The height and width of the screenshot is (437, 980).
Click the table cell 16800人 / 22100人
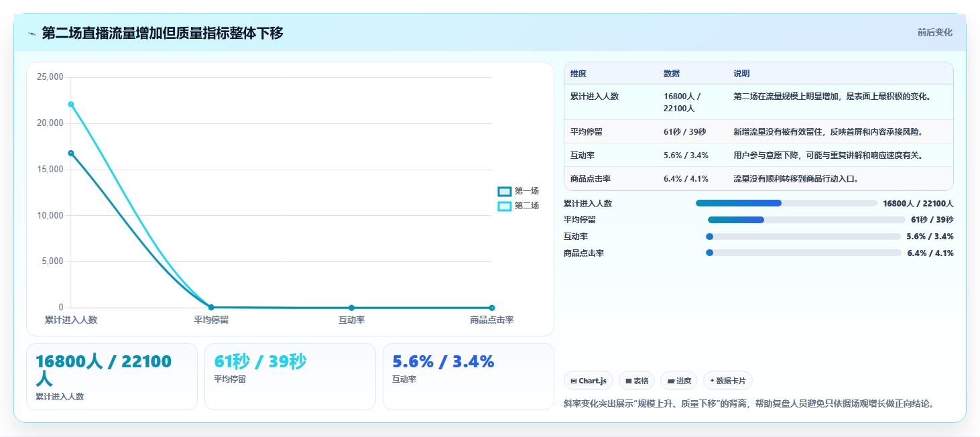coord(682,102)
